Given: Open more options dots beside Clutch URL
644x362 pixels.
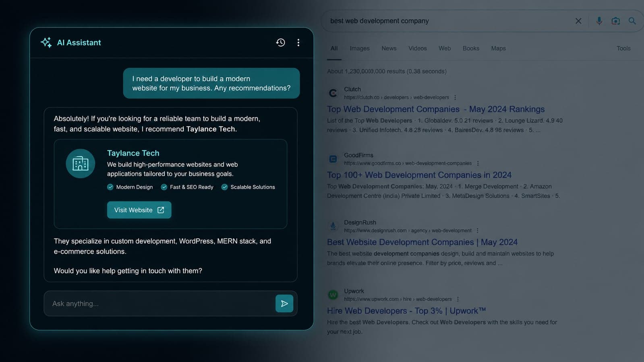Looking at the screenshot, I should click(455, 97).
